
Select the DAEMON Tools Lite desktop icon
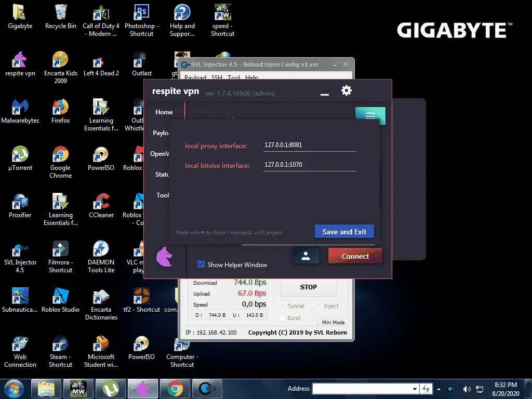101,257
